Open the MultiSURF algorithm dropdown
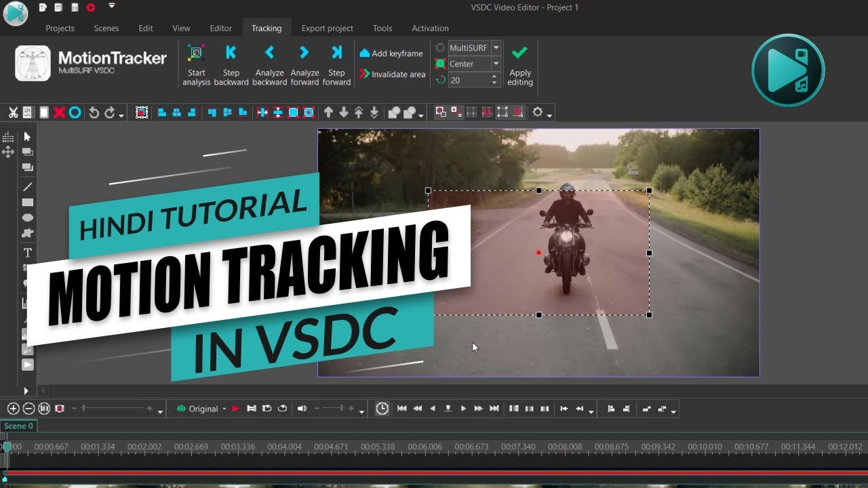 click(x=496, y=47)
